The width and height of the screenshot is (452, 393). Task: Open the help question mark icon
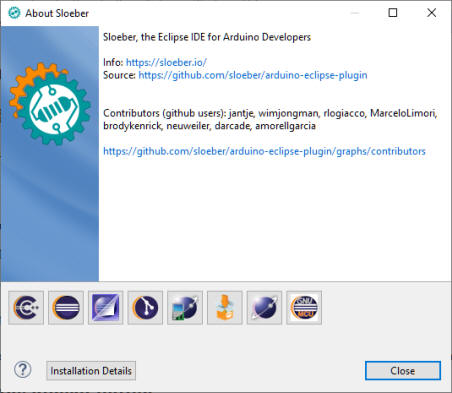pos(23,370)
